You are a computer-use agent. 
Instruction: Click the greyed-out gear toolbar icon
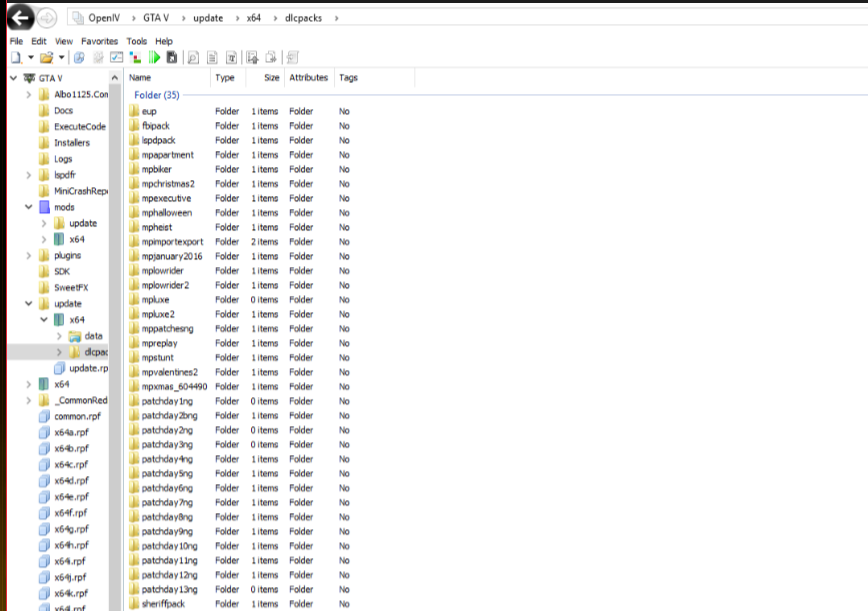(x=98, y=58)
